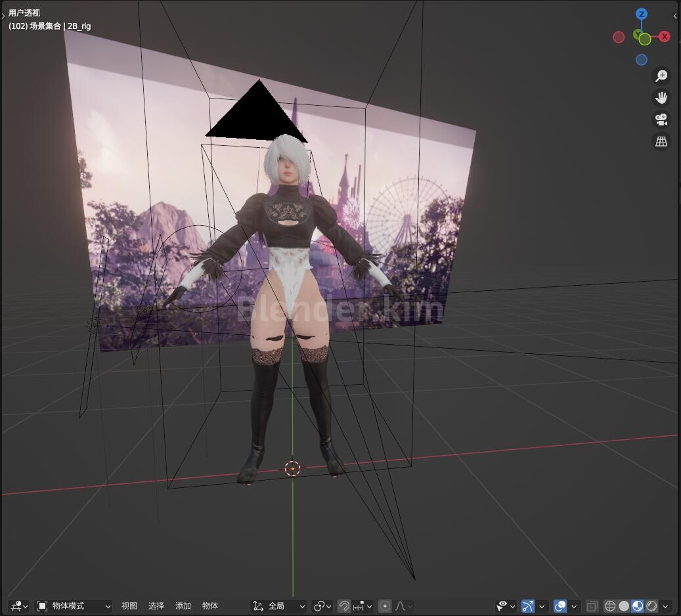Toggle camera view with the camera icon

tap(661, 120)
